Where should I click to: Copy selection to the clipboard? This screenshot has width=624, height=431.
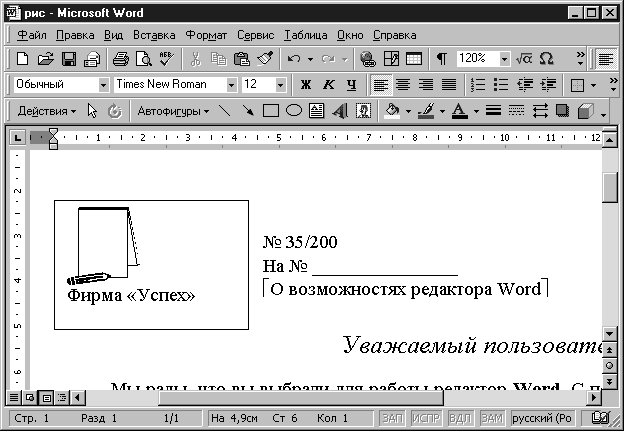218,59
